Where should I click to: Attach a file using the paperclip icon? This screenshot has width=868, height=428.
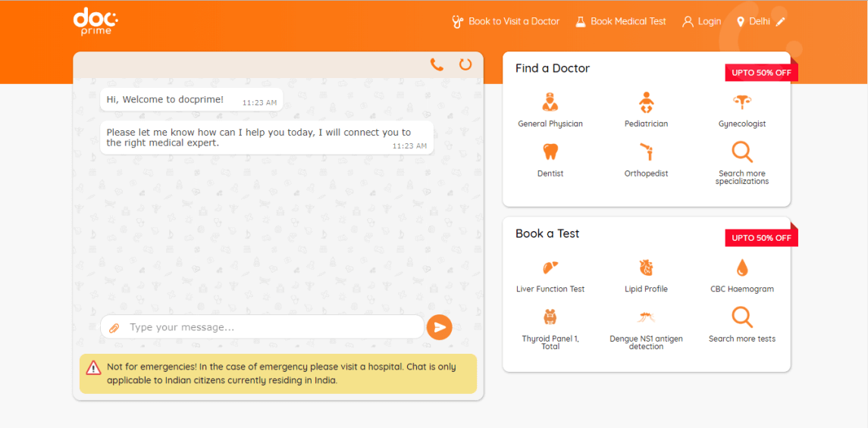pos(114,328)
